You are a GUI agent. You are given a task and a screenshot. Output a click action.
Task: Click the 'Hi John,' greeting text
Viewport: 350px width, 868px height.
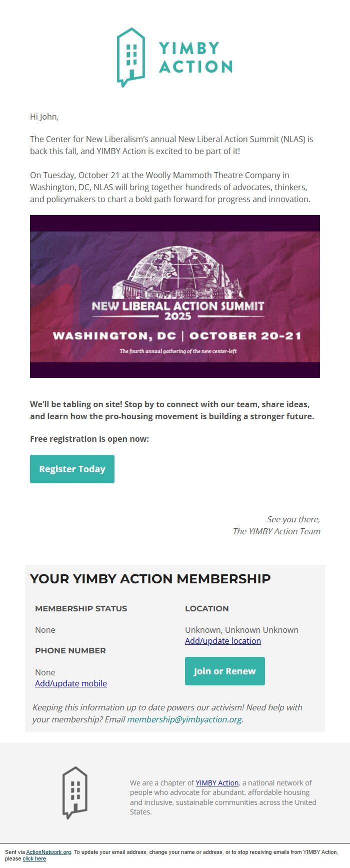(44, 117)
